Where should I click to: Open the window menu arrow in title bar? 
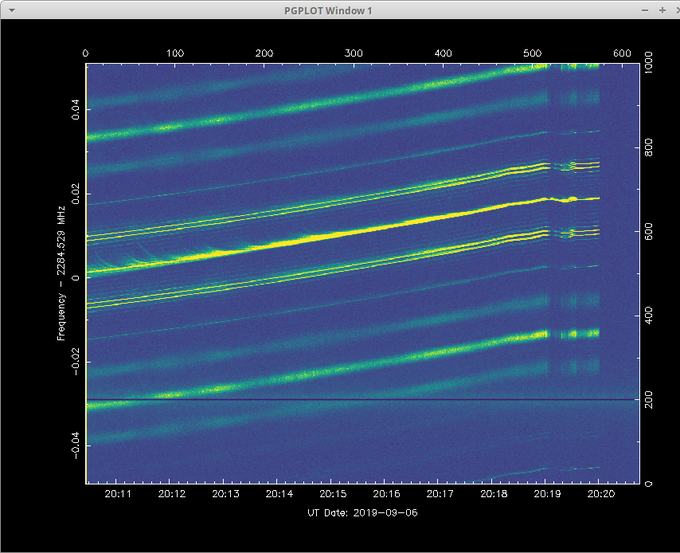(12, 10)
